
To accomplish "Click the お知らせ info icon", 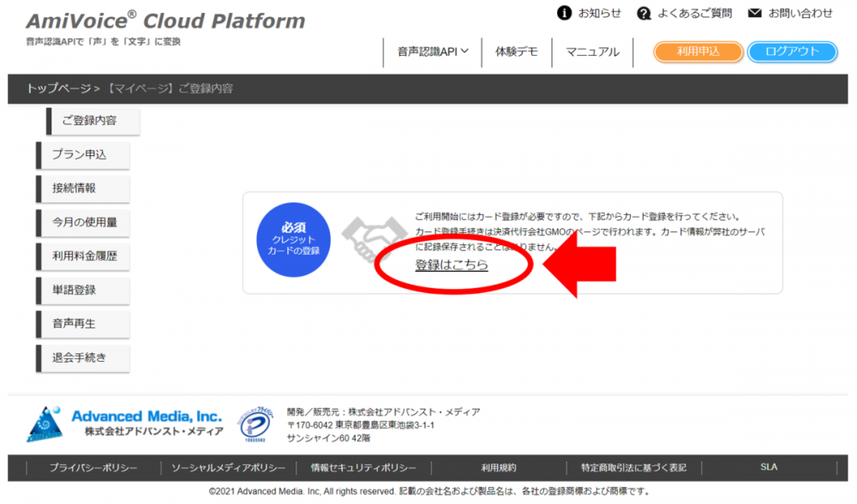I will click(564, 13).
